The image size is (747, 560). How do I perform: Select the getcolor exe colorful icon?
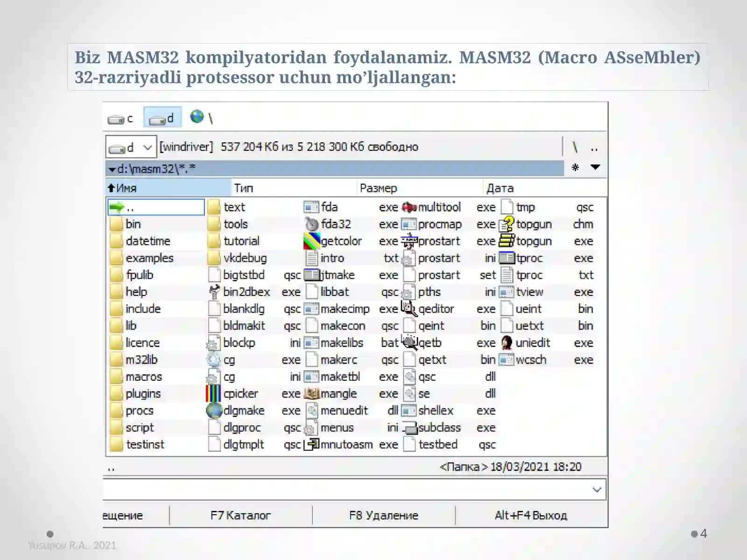point(311,241)
